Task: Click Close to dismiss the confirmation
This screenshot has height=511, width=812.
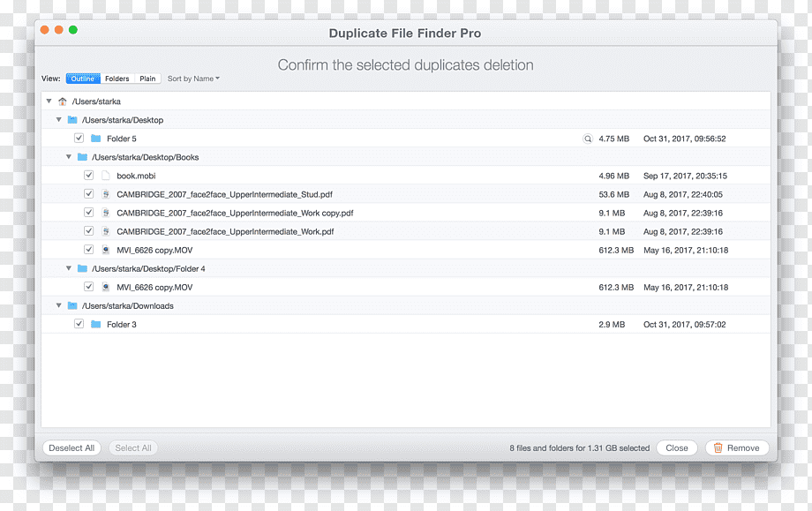Action: pos(677,447)
